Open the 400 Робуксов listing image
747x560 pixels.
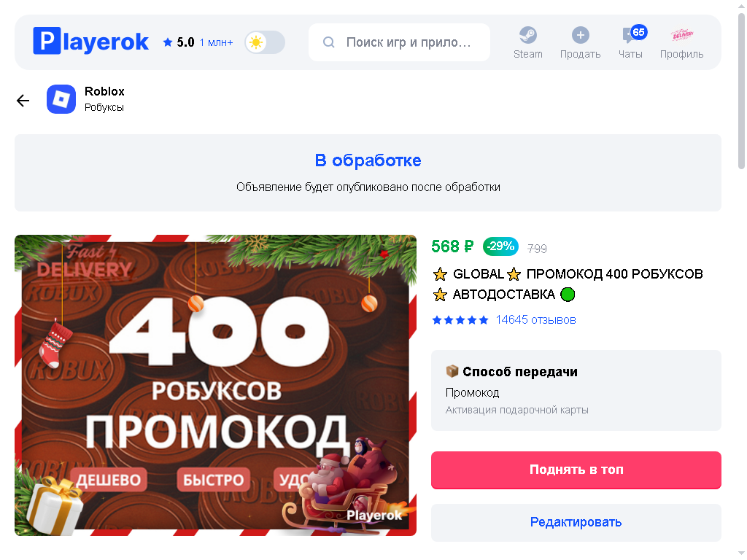[215, 385]
